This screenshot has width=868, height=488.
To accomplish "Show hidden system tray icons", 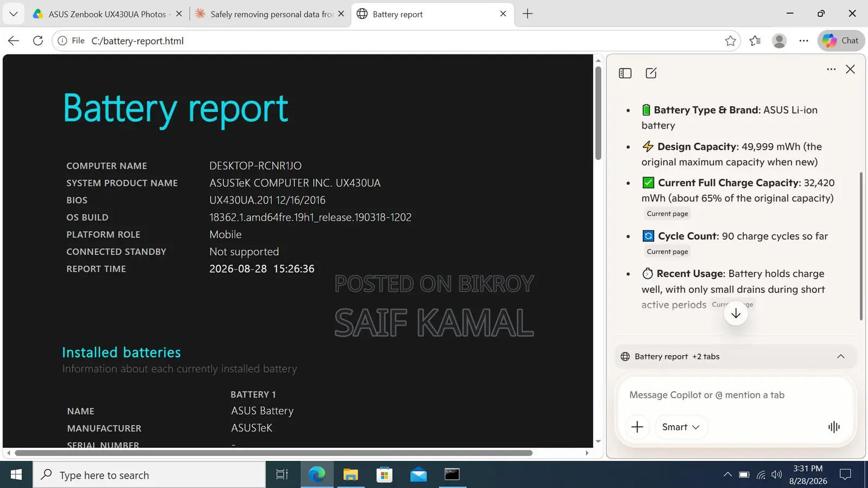I will (x=727, y=475).
